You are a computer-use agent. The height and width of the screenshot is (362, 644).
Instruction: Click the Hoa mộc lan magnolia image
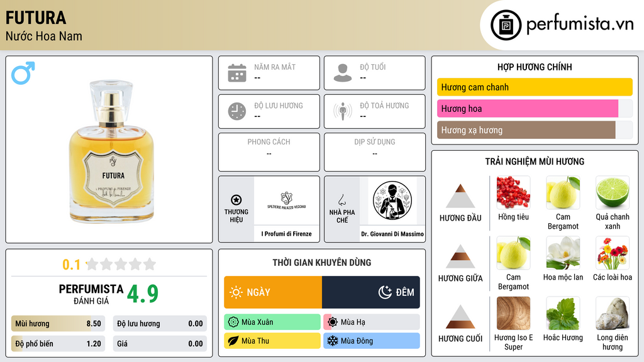tap(563, 253)
